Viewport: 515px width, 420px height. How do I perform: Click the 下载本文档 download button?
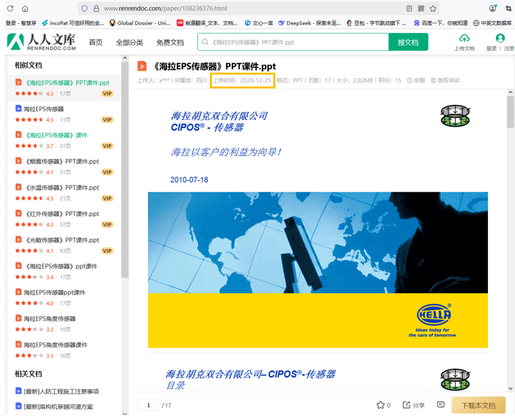pyautogui.click(x=479, y=405)
